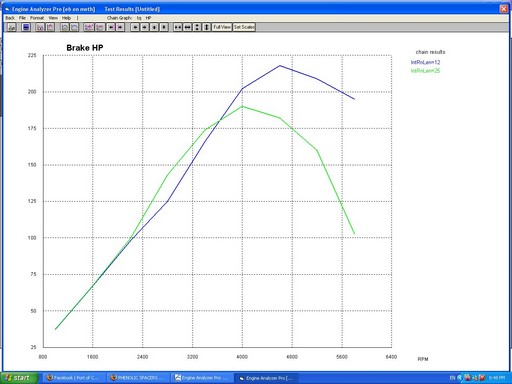The width and height of the screenshot is (512, 384).
Task: Click the vertical expand double-arrow icon
Action: [x=207, y=27]
